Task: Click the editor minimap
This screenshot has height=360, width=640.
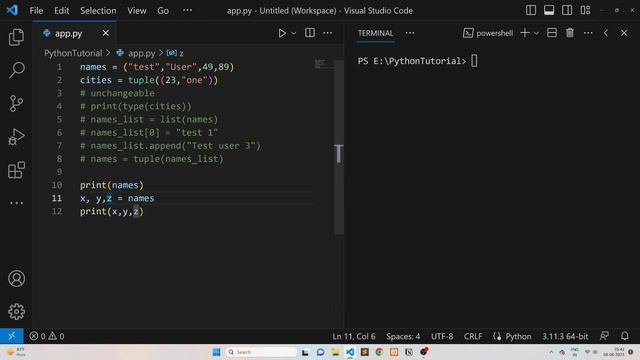Action: click(x=324, y=64)
